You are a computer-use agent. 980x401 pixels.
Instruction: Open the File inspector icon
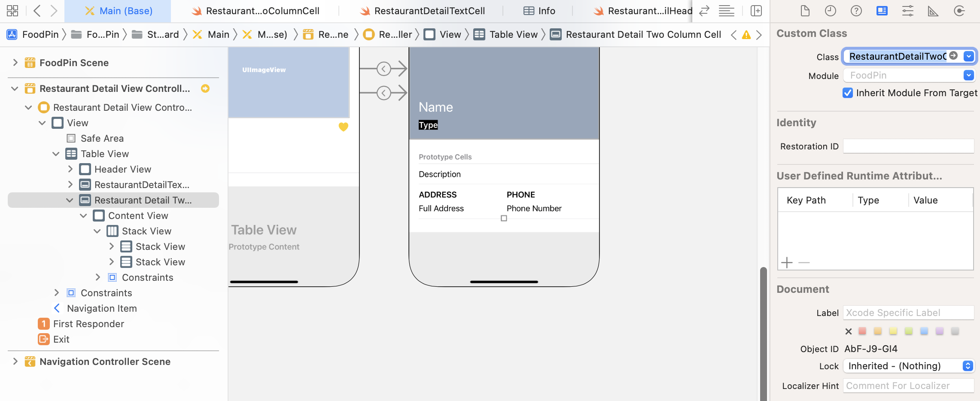click(x=805, y=11)
